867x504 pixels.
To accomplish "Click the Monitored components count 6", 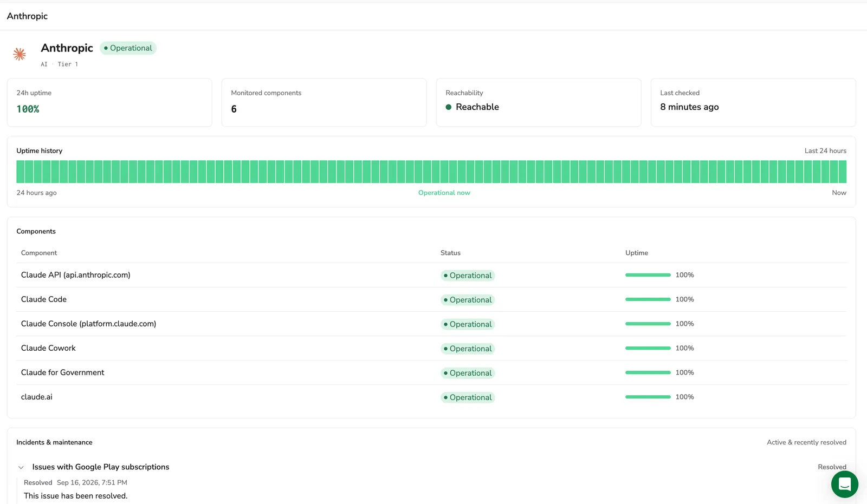I will coord(234,109).
